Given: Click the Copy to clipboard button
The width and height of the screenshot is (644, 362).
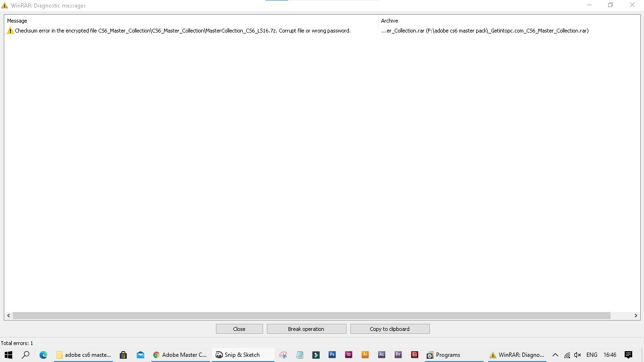Looking at the screenshot, I should [390, 329].
